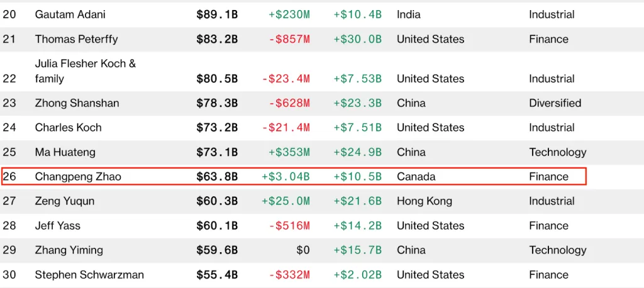Select Zhong Shanshan's name
This screenshot has height=288, width=644.
click(77, 103)
